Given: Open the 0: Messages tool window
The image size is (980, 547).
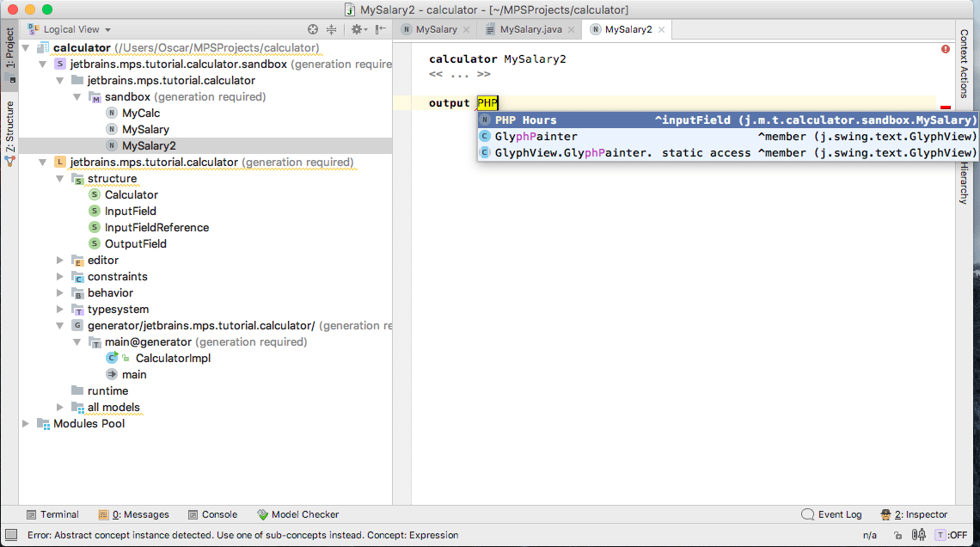Looking at the screenshot, I should (134, 514).
